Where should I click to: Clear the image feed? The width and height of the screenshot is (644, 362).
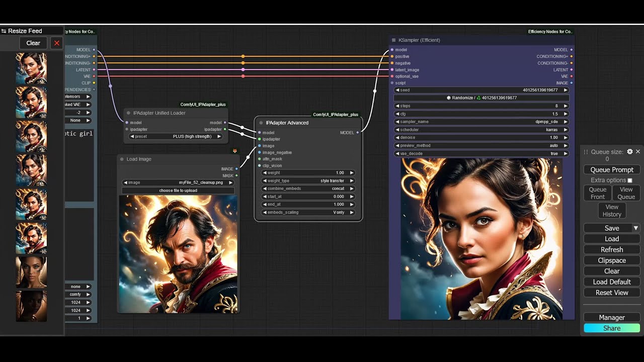pos(33,43)
